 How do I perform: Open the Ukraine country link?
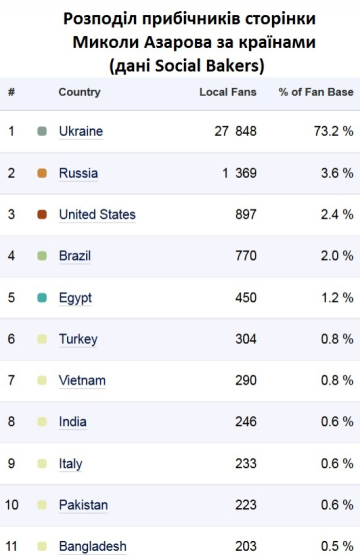[x=81, y=131]
